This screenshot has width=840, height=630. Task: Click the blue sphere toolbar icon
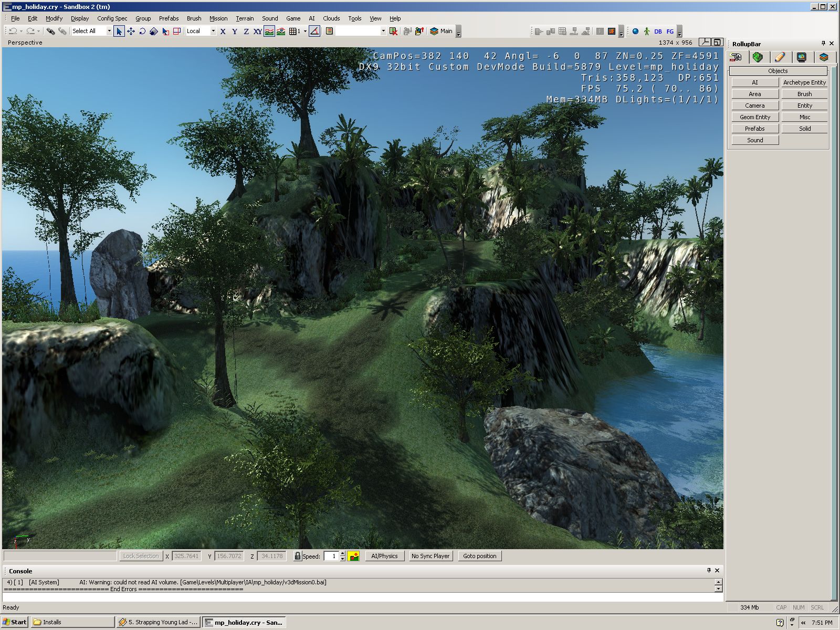[635, 31]
